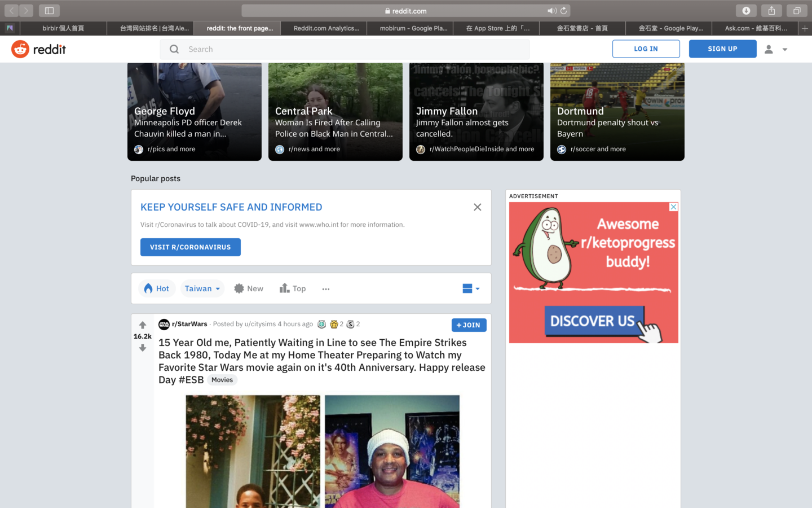Switch to Ask.com tab
This screenshot has width=812, height=508.
tap(756, 28)
